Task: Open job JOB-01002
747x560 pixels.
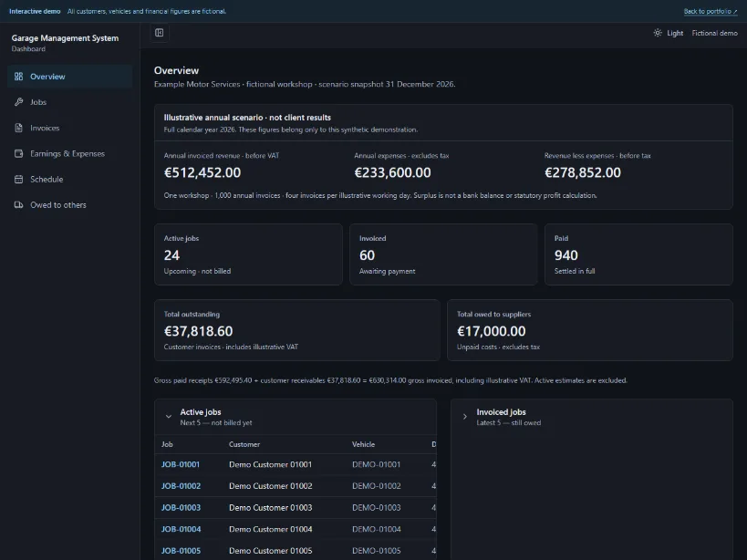Action: (181, 486)
